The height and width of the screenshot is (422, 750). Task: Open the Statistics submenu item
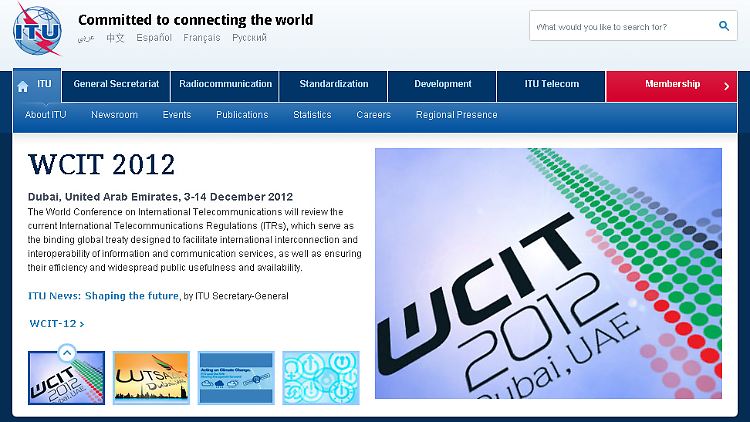312,115
